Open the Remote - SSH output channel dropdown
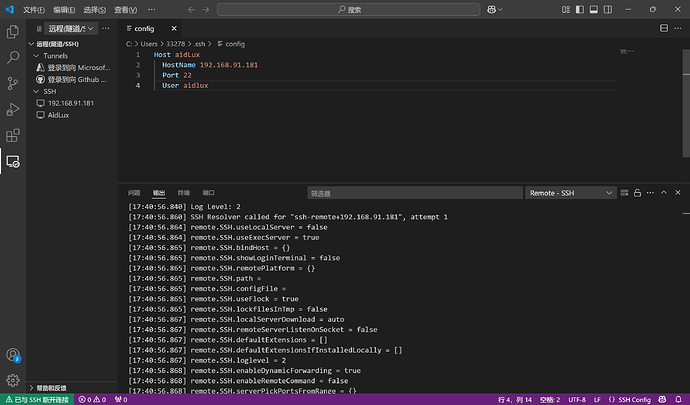 [571, 193]
